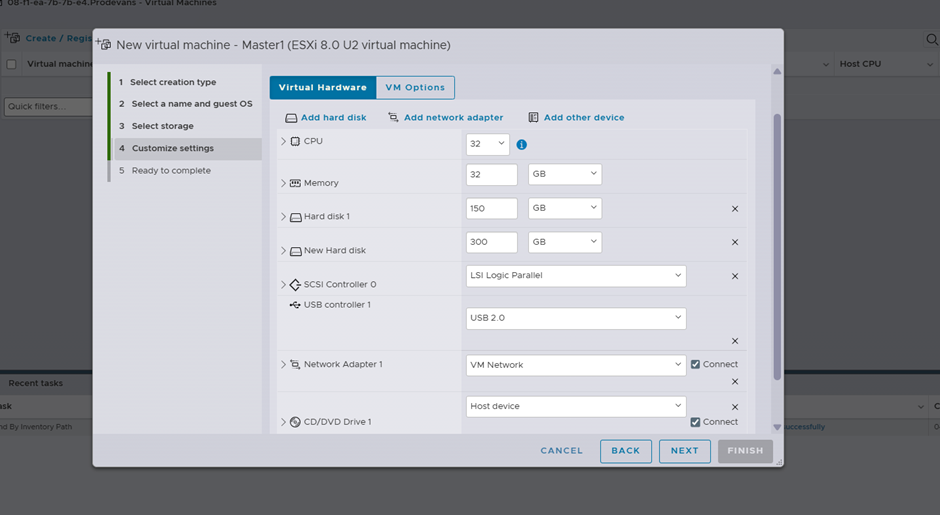The height and width of the screenshot is (515, 940).
Task: Click the Add hard disk icon
Action: [x=291, y=118]
